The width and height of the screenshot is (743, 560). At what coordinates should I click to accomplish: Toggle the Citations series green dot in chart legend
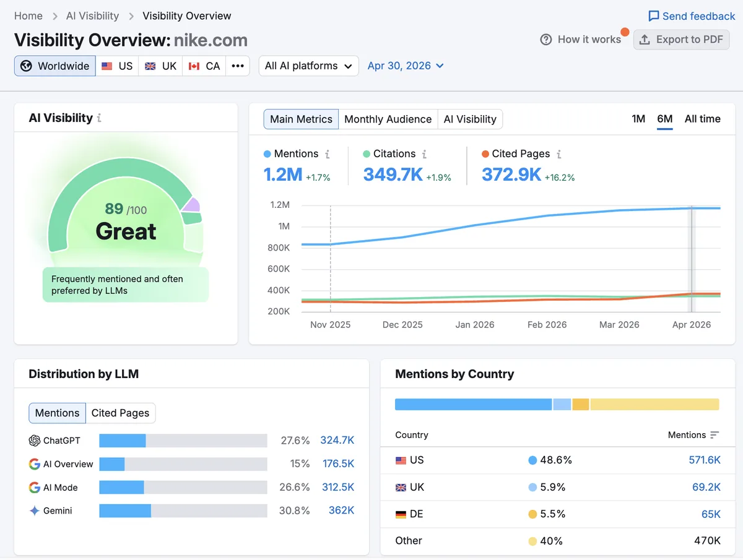pyautogui.click(x=367, y=154)
